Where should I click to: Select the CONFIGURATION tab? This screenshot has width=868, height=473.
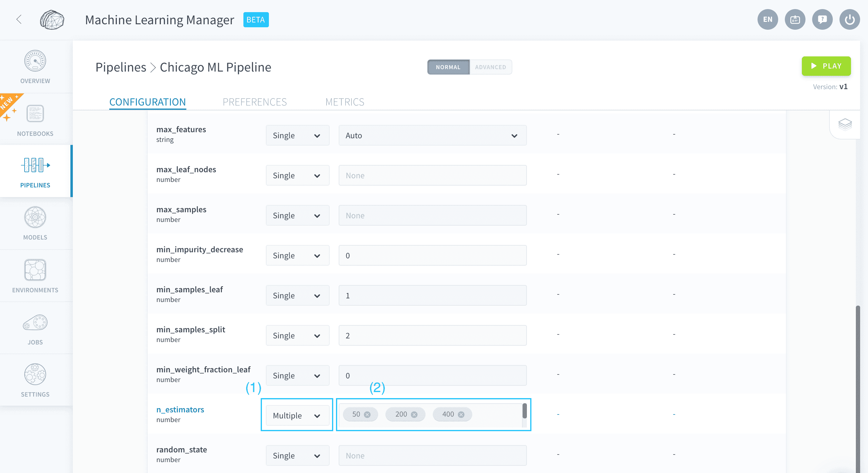[x=147, y=102]
